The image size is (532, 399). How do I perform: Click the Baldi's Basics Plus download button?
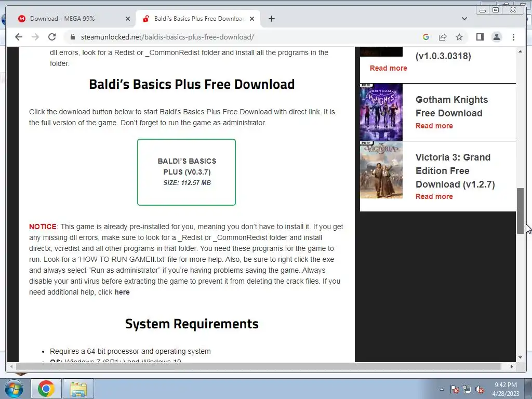coord(187,172)
